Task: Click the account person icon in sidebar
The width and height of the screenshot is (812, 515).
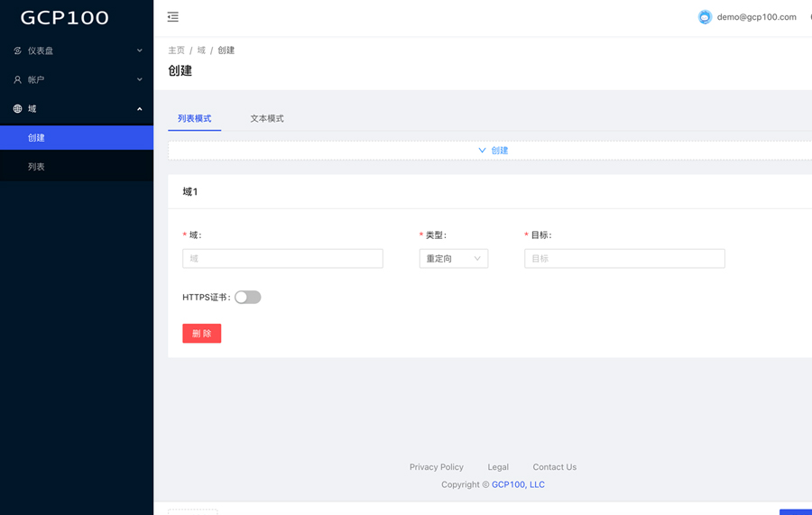Action: pyautogui.click(x=17, y=80)
